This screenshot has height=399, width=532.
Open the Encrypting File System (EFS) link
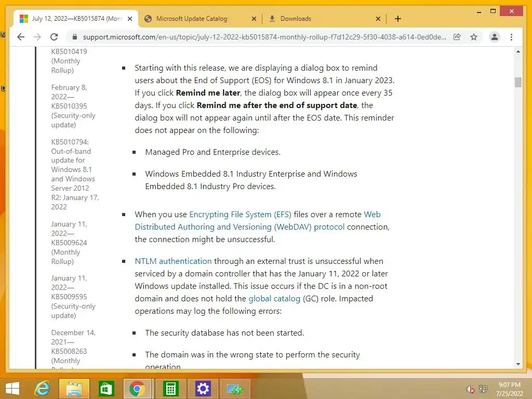point(240,215)
